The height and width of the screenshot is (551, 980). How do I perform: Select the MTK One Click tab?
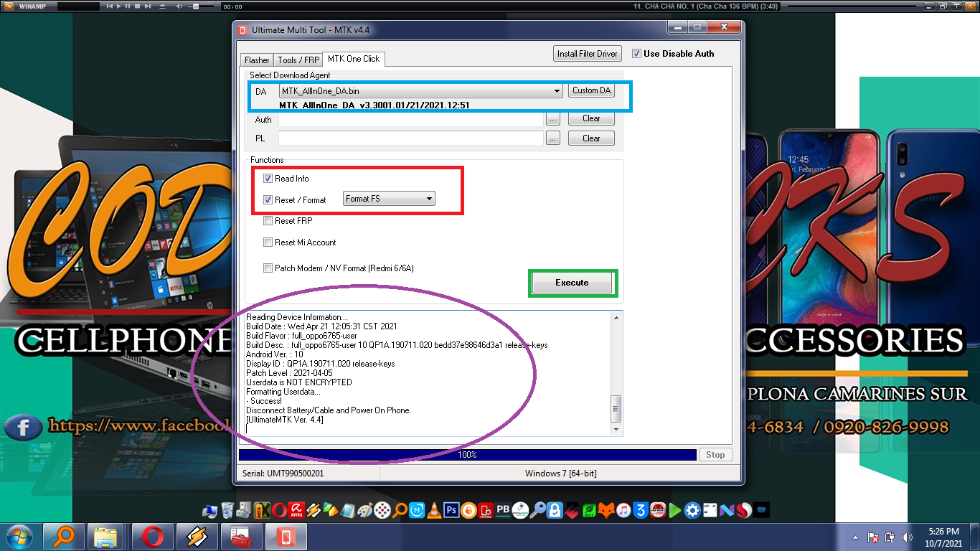(354, 59)
